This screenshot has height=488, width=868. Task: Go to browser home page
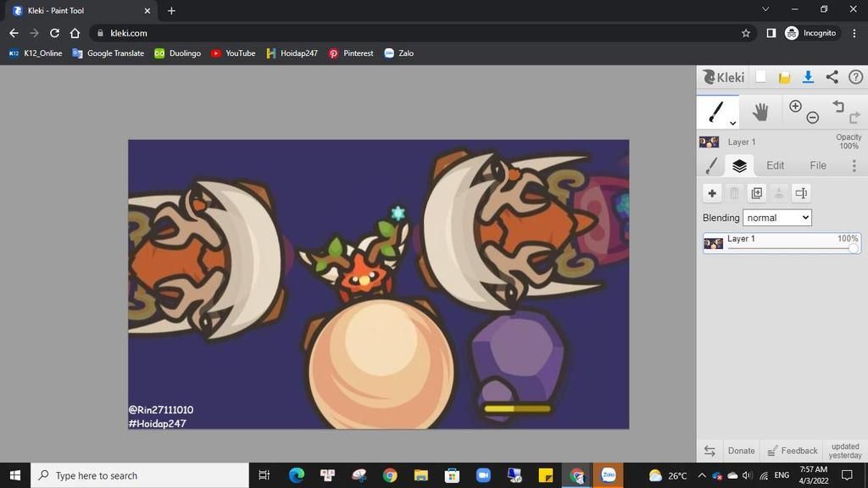(75, 33)
